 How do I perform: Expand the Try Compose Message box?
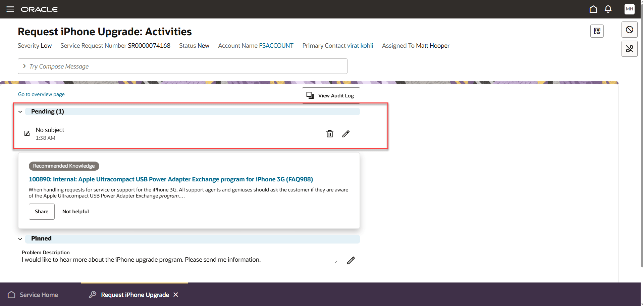24,66
